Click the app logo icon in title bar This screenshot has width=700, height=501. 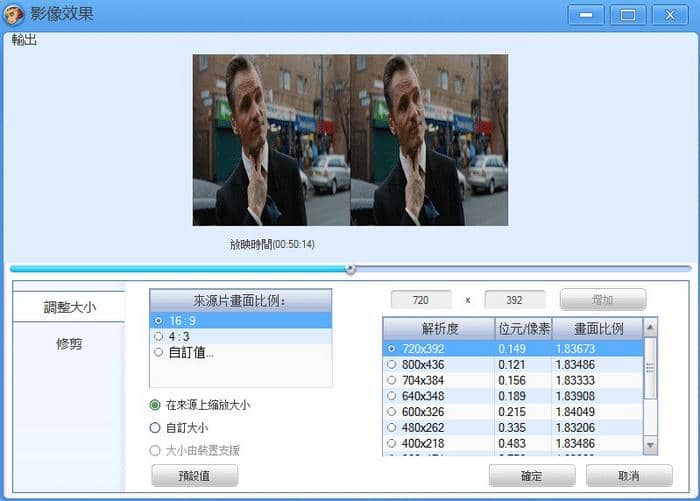14,14
